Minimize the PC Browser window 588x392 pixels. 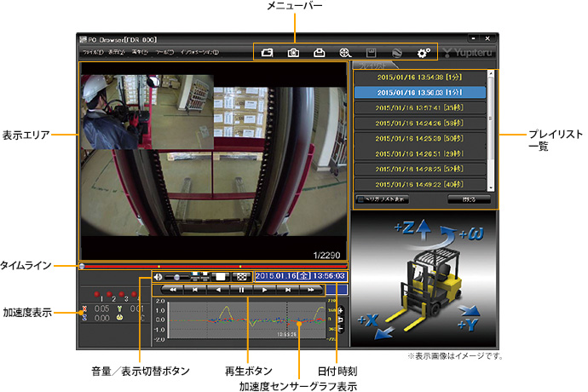474,38
